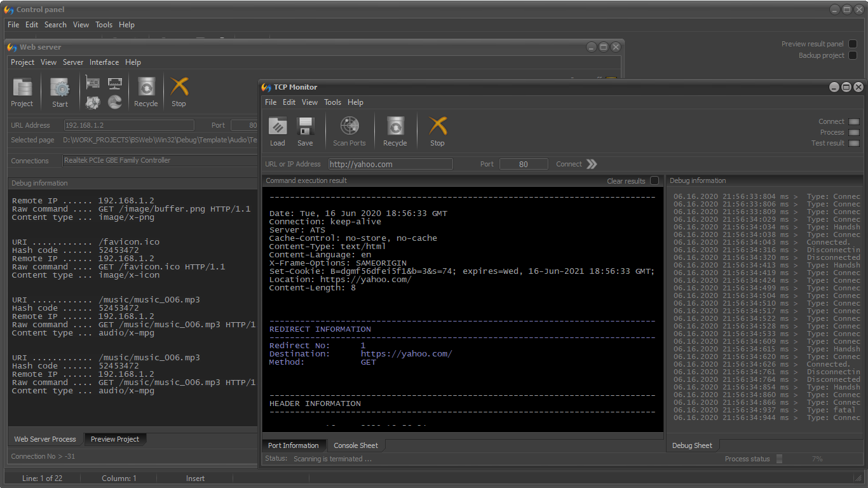Hit the Stop icon in TCP Monitor
The height and width of the screenshot is (488, 868).
(x=437, y=127)
